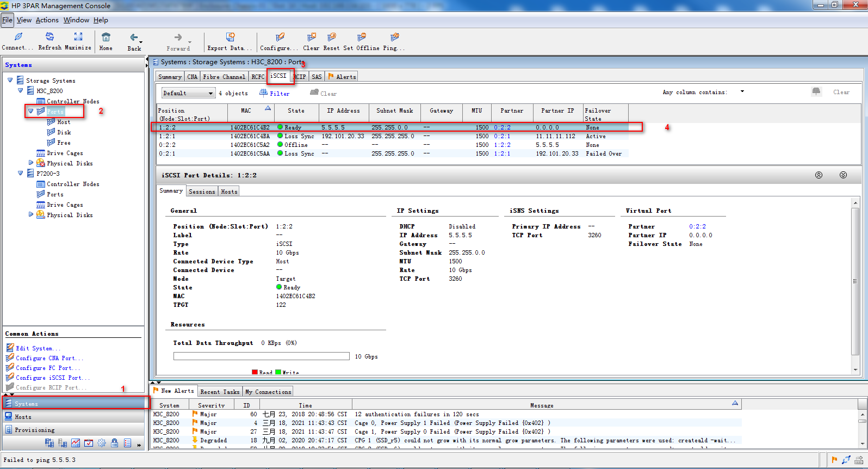Open Configure port toolbar icon
Viewport: 868px width, 469px height.
280,37
